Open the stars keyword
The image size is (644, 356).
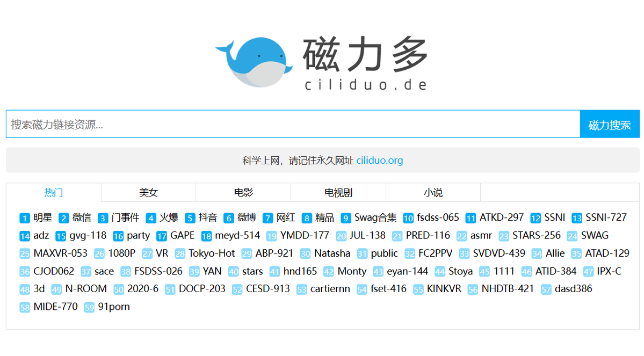pyautogui.click(x=252, y=271)
